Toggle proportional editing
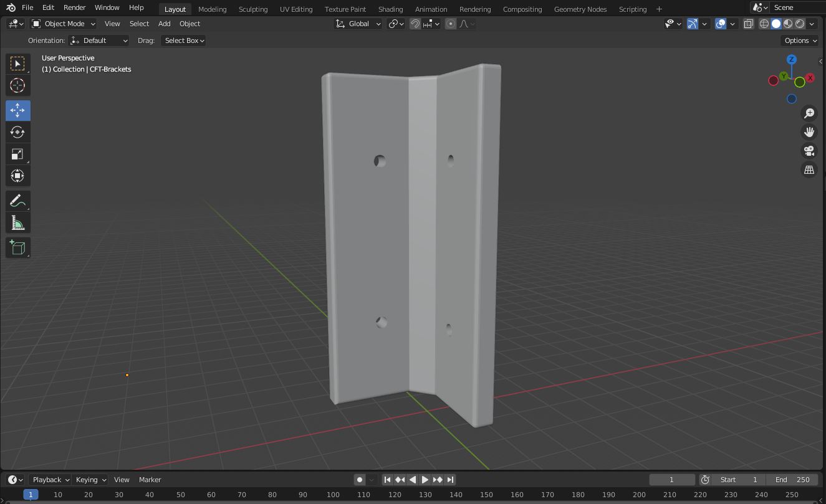This screenshot has width=826, height=504. (x=450, y=24)
